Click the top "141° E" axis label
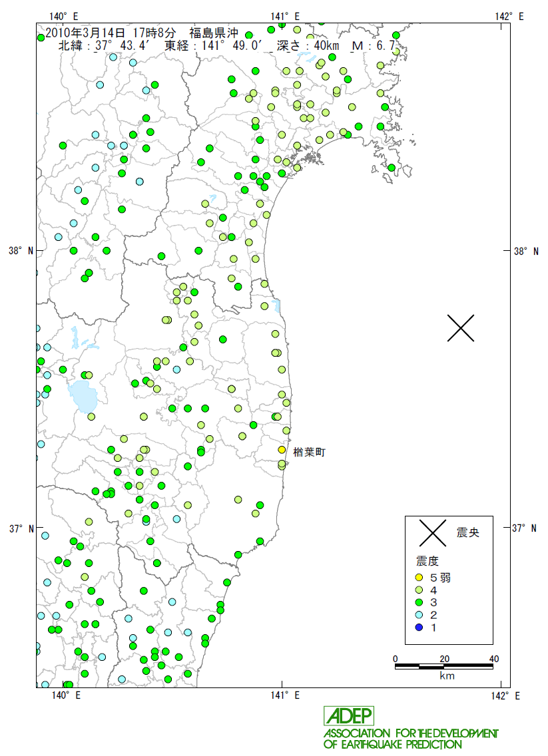548x756 pixels. click(285, 17)
